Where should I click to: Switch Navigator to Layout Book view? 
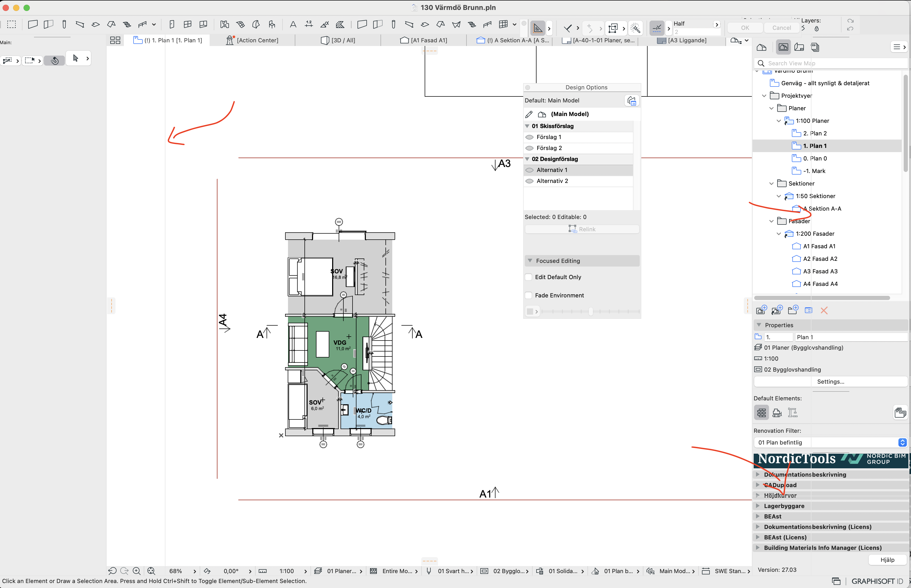799,47
